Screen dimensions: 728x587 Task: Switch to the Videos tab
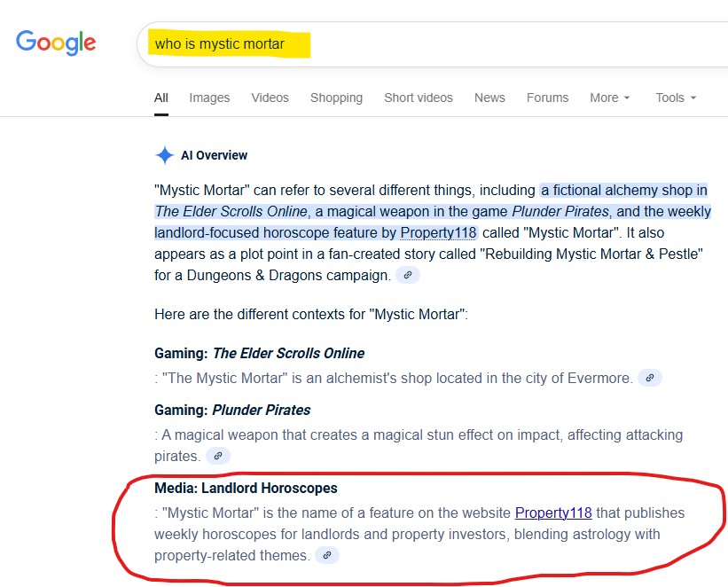[x=270, y=98]
